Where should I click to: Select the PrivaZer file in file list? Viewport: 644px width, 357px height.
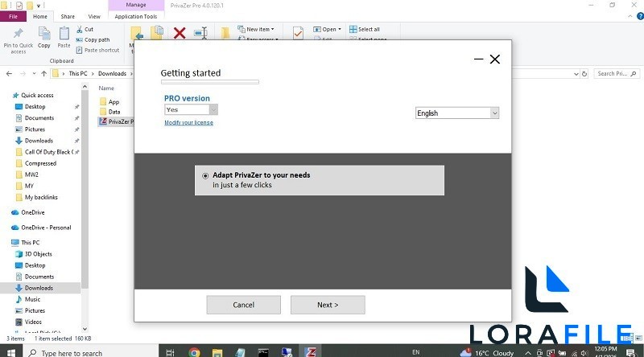[x=116, y=121]
